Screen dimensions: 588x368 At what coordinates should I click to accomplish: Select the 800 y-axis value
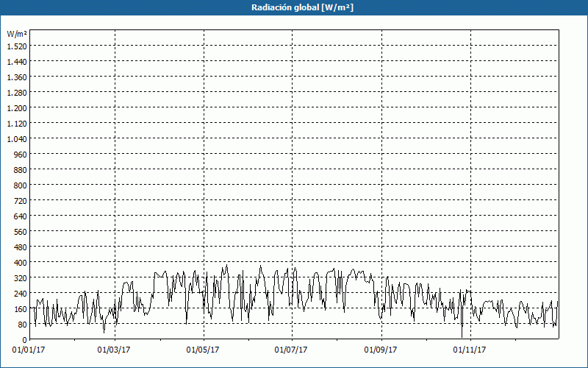coord(21,185)
